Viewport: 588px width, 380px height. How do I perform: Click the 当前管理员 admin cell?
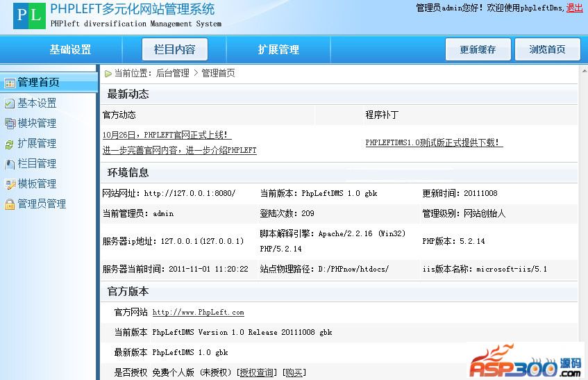(138, 213)
